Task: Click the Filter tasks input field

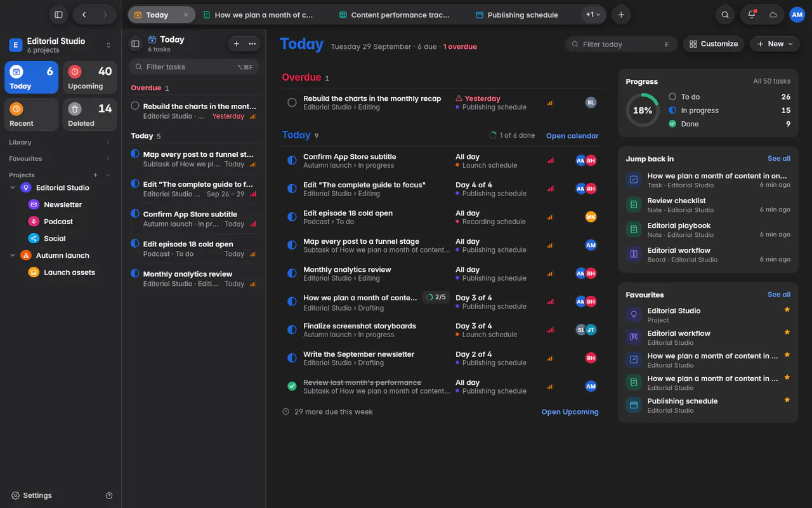Action: [193, 67]
